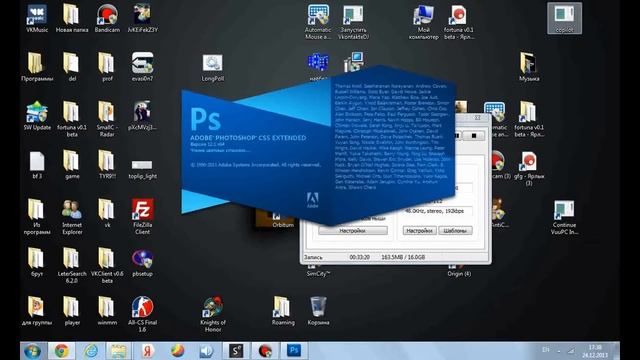Open the winmm folder
This screenshot has width=640, height=360.
(107, 311)
